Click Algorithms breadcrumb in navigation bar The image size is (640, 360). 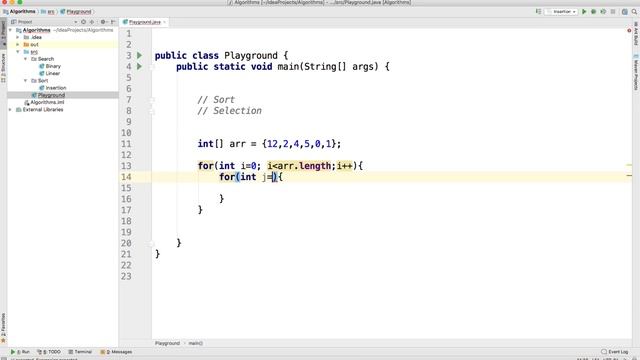19,12
